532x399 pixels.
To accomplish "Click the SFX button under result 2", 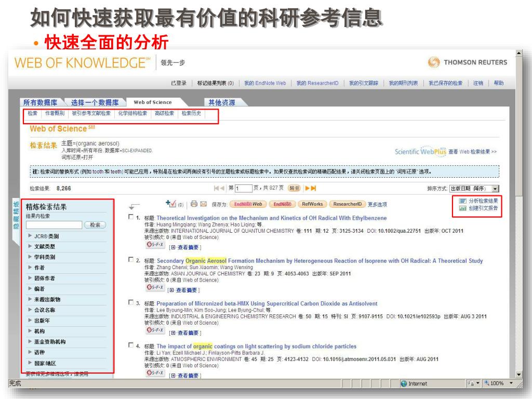I will 155,287.
